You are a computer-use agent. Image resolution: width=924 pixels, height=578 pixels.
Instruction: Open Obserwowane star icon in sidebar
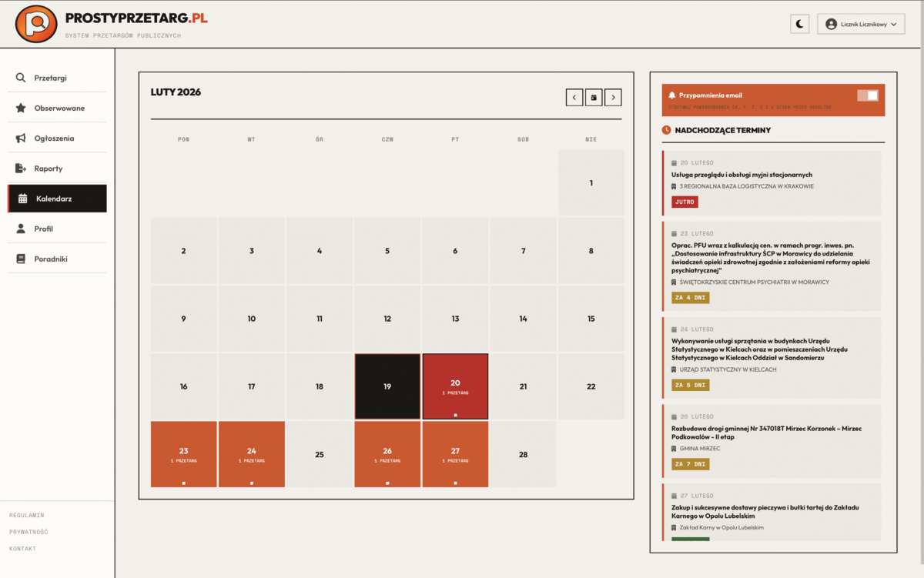tap(21, 109)
